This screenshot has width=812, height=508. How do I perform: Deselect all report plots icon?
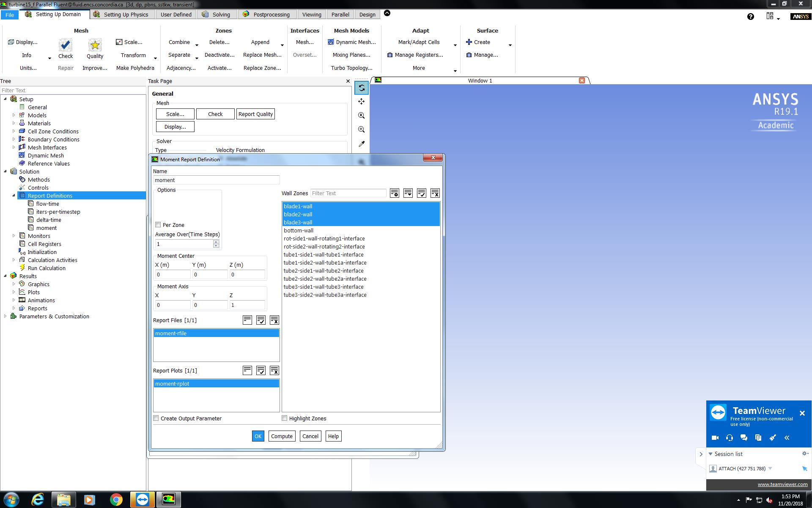(x=274, y=371)
